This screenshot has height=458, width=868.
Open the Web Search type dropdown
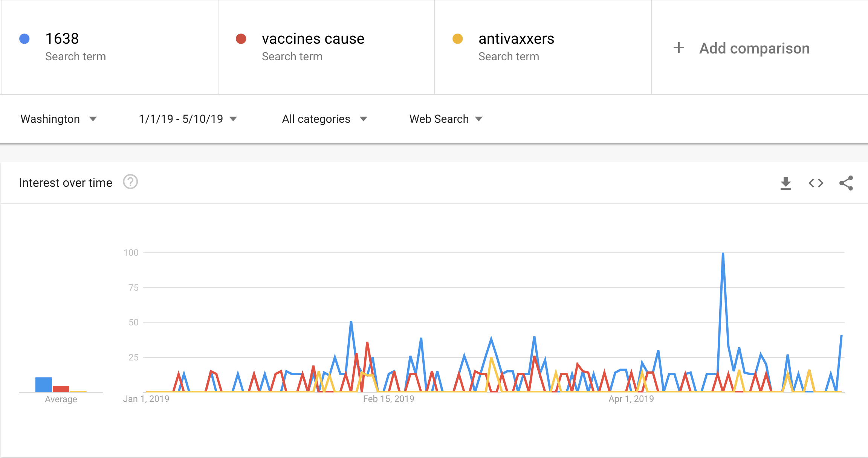click(446, 119)
